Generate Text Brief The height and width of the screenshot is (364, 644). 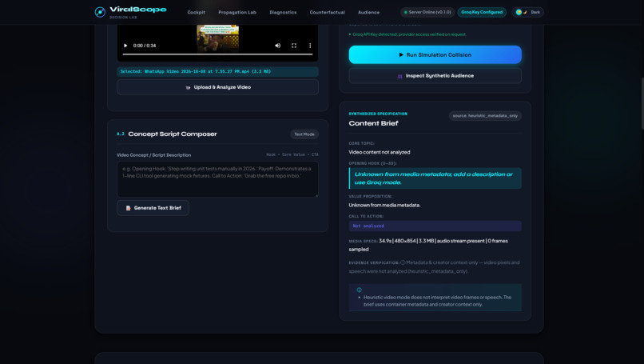pyautogui.click(x=153, y=208)
